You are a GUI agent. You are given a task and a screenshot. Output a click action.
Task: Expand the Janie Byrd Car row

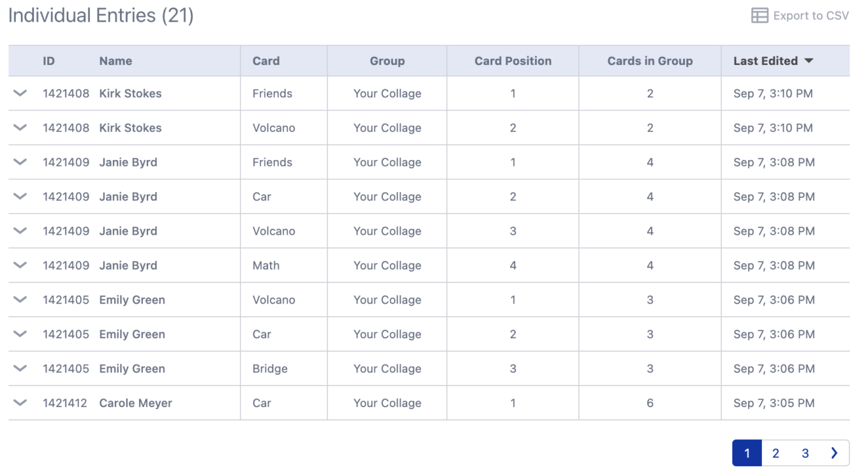20,196
